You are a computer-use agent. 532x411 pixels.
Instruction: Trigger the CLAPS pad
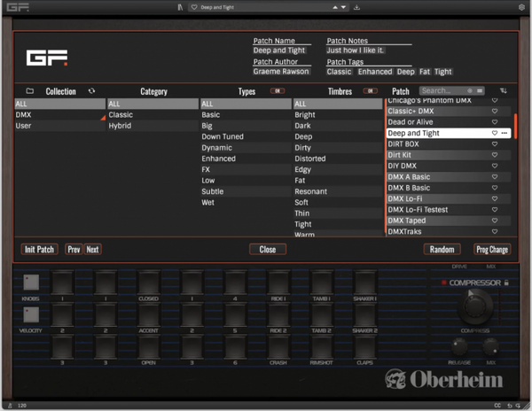364,347
